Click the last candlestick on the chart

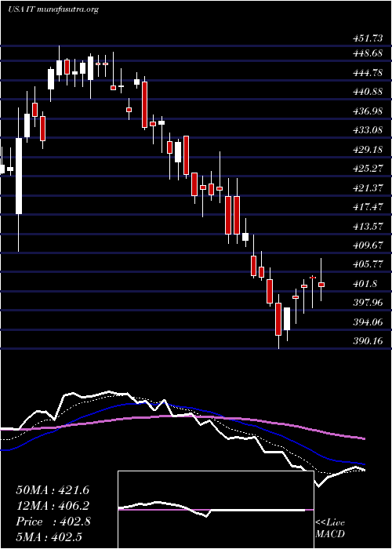tap(321, 279)
